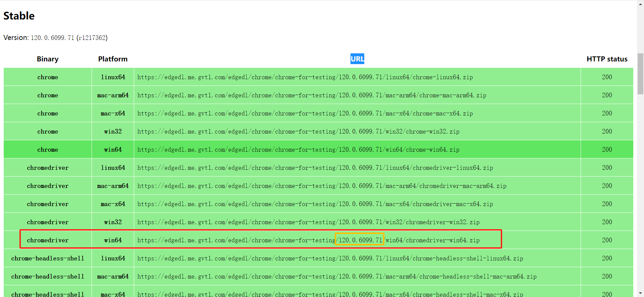Image resolution: width=644 pixels, height=297 pixels.
Task: Select the chromedriver win32 download URL
Action: (x=308, y=222)
